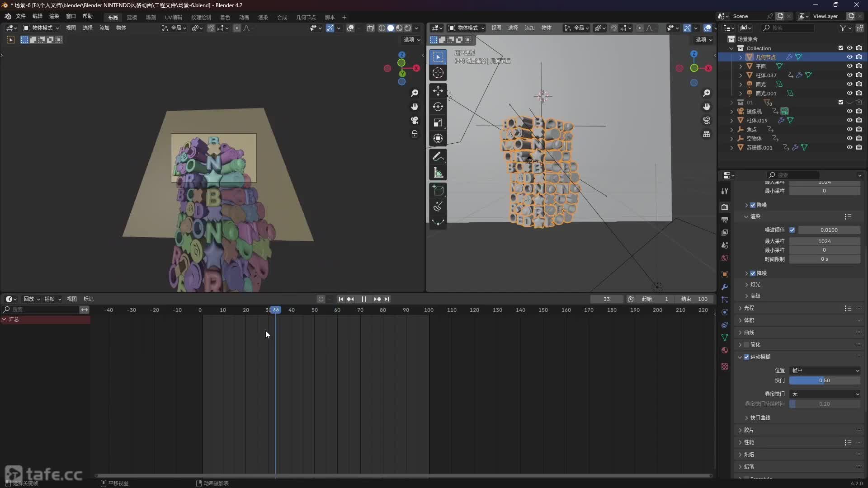Open timeline 标记 menu

coord(89,299)
